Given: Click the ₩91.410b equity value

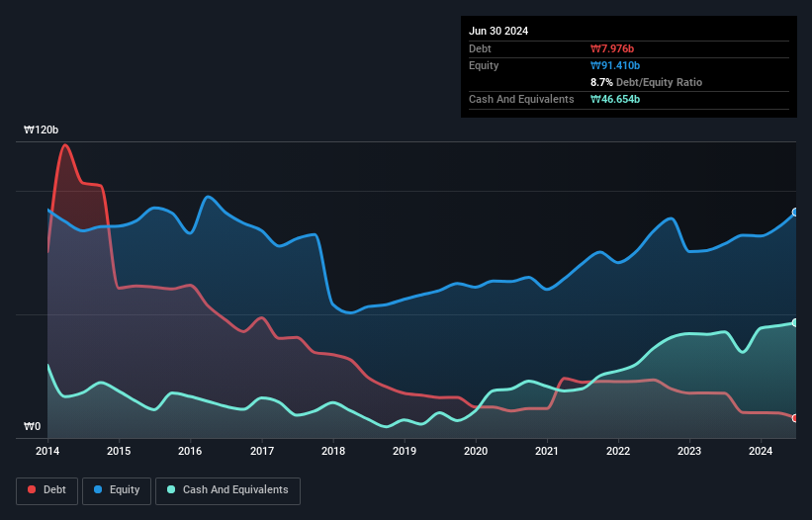Looking at the screenshot, I should (x=615, y=65).
